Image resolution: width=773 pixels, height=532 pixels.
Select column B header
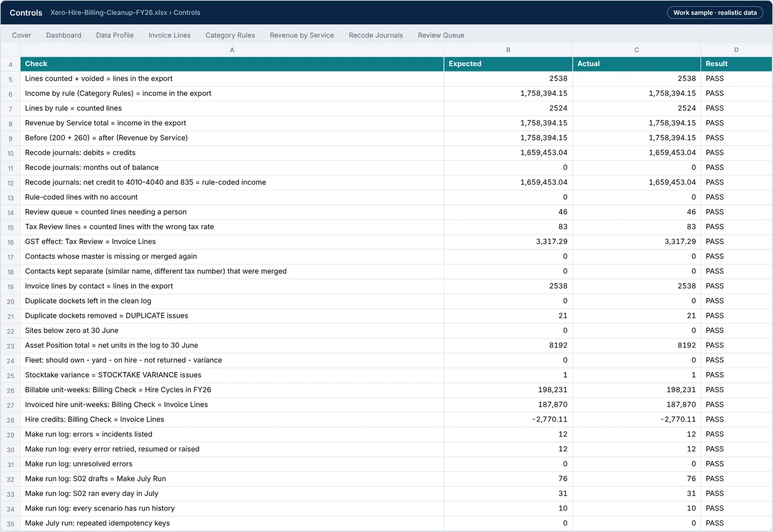pyautogui.click(x=508, y=50)
